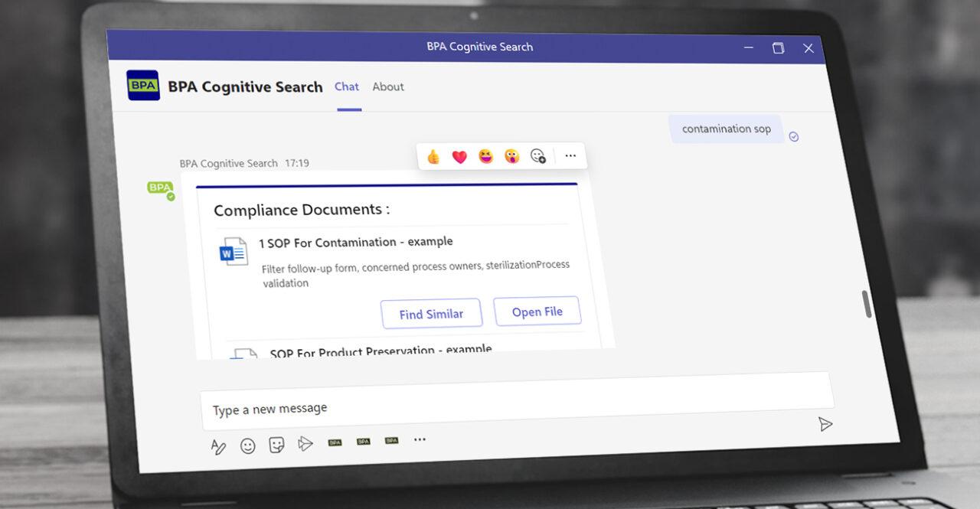Send the message with the arrow icon
The width and height of the screenshot is (980, 509).
(825, 424)
